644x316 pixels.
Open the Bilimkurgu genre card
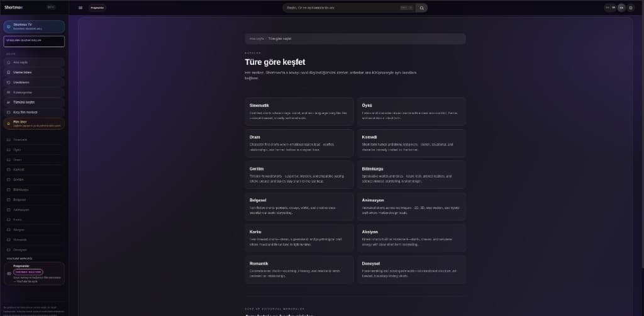pos(411,175)
